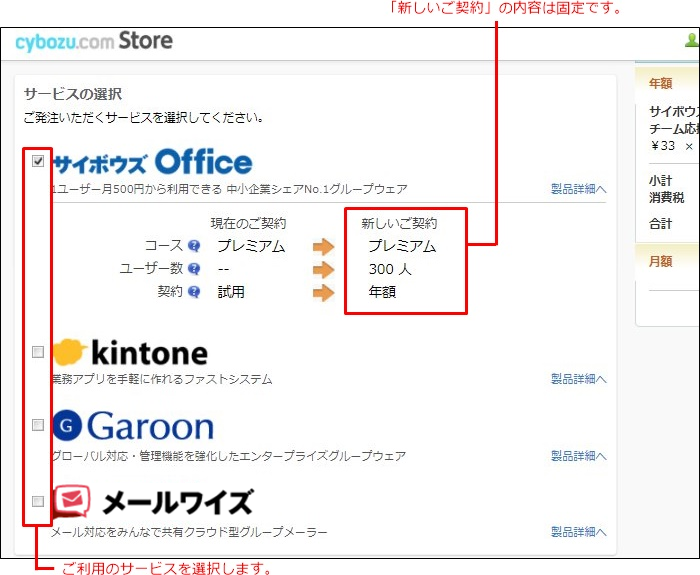Screen dimensions: 700x575
Task: Click the Cybozu Office product logo
Action: pyautogui.click(x=152, y=163)
